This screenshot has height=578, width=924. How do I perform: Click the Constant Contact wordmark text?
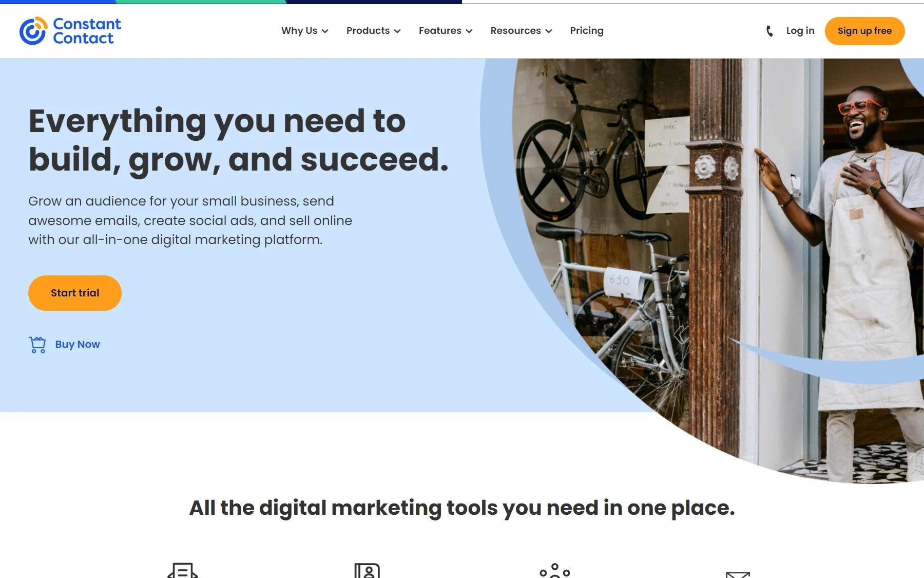click(87, 31)
